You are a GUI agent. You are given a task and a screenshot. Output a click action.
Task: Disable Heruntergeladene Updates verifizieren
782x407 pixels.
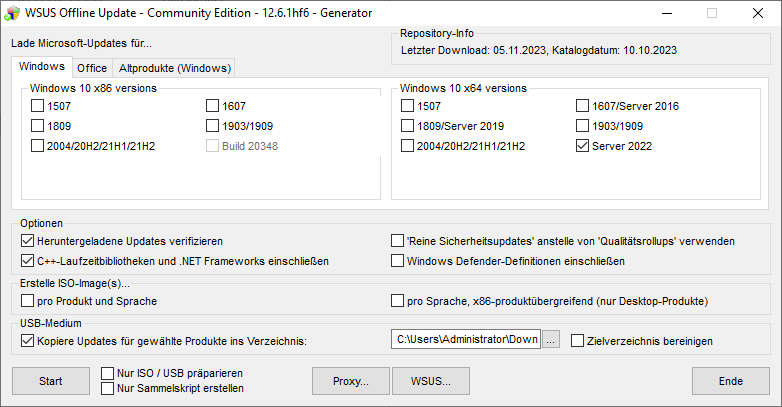click(x=27, y=241)
